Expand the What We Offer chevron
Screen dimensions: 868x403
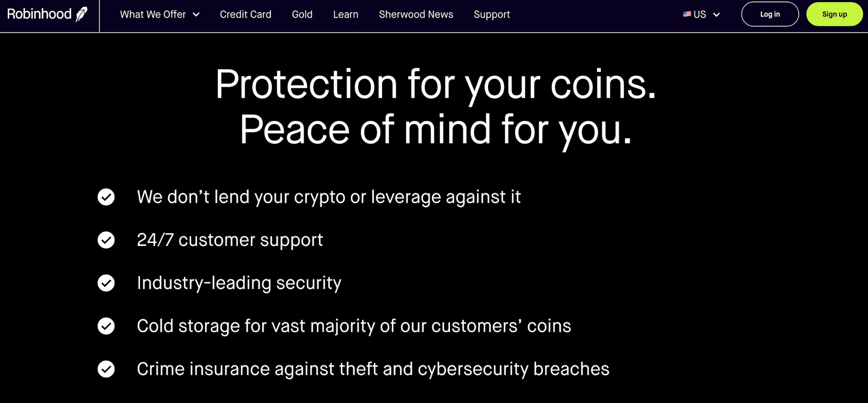[196, 15]
